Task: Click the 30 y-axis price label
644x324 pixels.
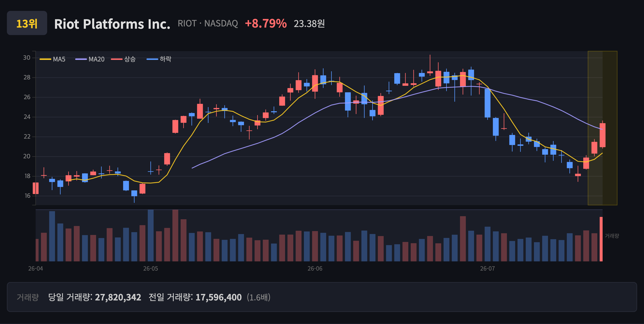Action: click(x=27, y=58)
